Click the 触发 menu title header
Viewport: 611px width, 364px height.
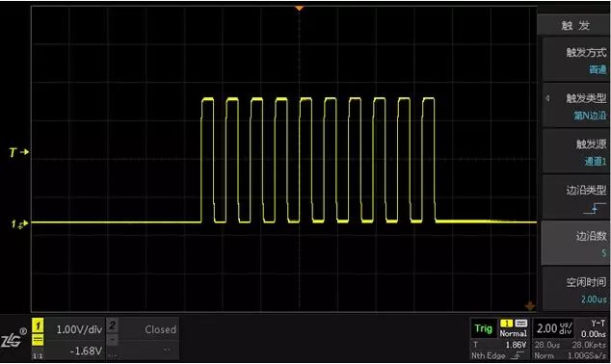click(x=575, y=26)
